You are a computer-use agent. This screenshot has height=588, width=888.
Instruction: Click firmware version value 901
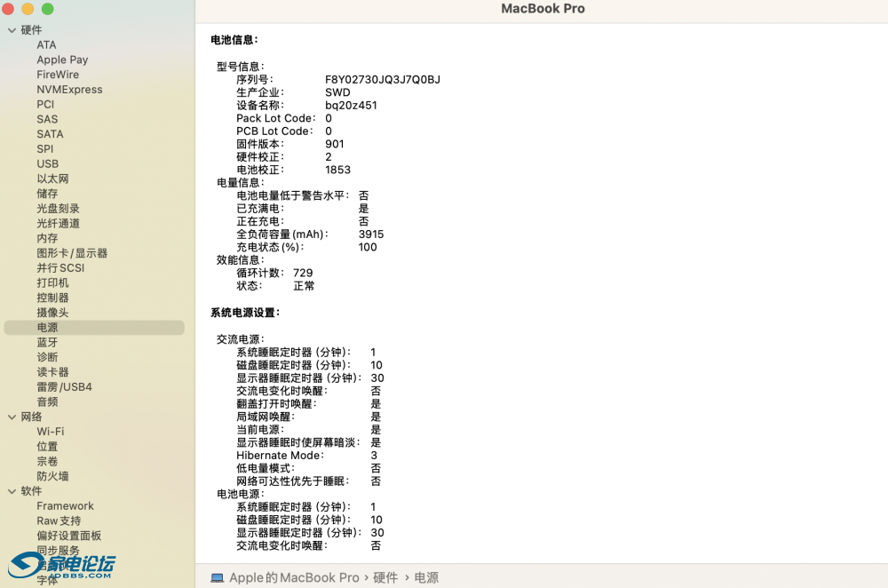tap(334, 144)
